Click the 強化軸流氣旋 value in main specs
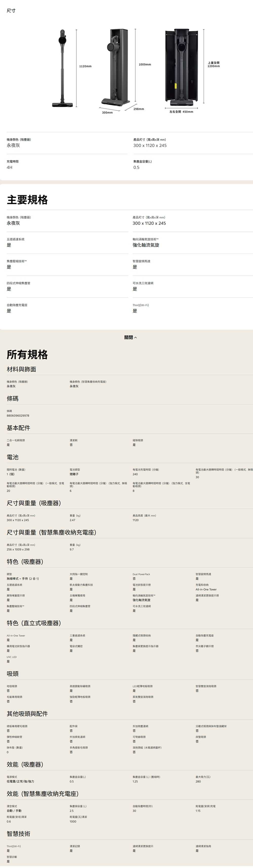Screen dimensions: 253x868 [146, 245]
